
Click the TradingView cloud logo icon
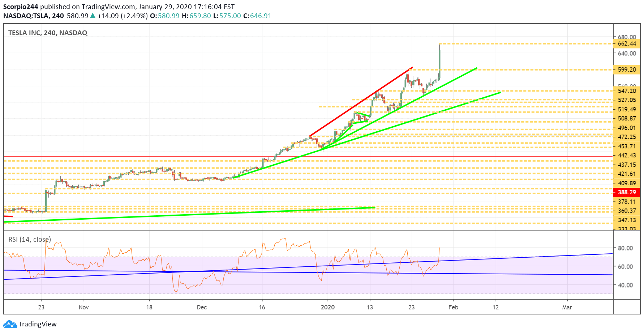tap(10, 324)
